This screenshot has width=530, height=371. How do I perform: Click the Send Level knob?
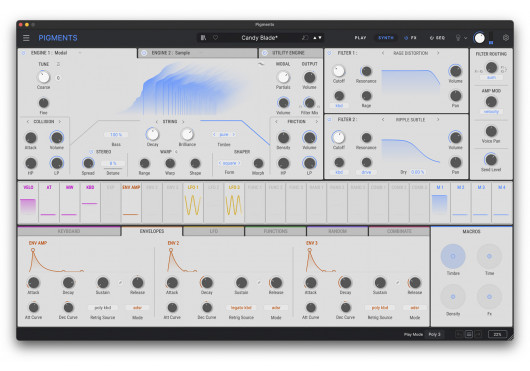click(x=491, y=159)
